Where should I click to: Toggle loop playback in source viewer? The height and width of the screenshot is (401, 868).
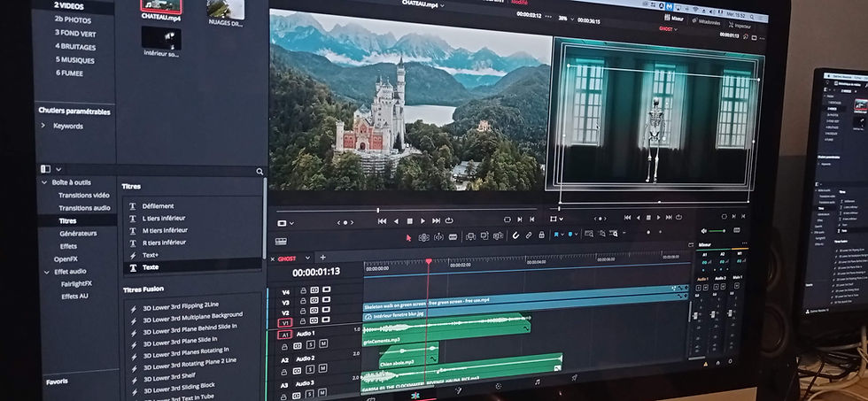pyautogui.click(x=449, y=220)
